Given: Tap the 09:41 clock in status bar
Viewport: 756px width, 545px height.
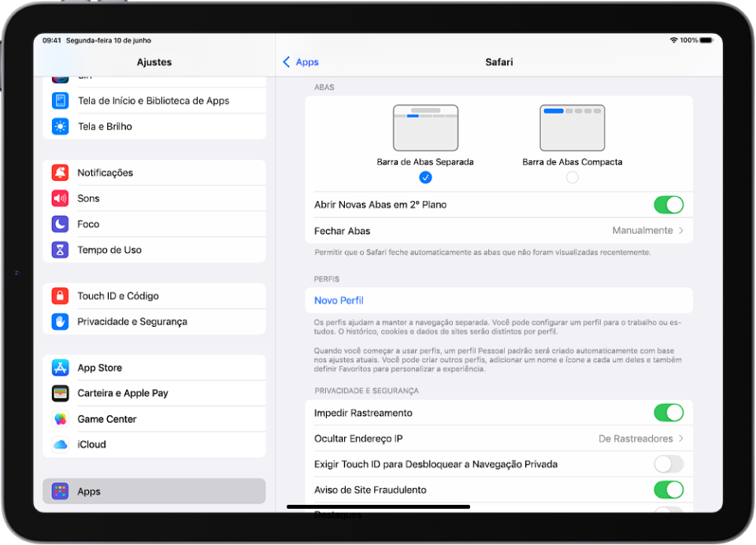Looking at the screenshot, I should coord(52,40).
